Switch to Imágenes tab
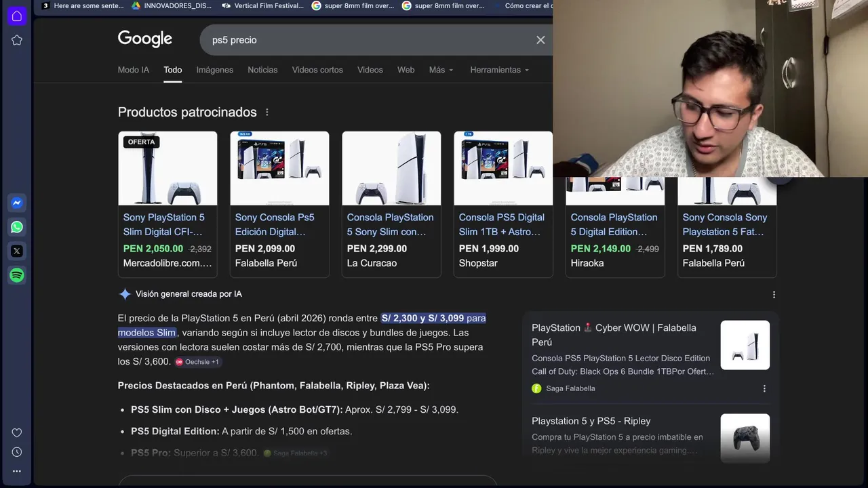Image resolution: width=868 pixels, height=488 pixels. coord(215,70)
